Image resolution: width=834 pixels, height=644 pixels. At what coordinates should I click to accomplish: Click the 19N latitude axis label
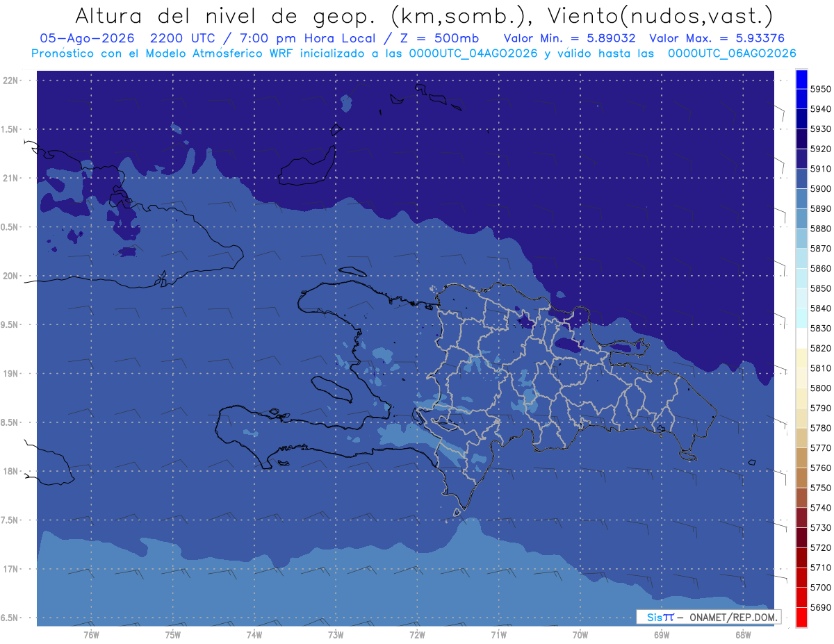11,373
